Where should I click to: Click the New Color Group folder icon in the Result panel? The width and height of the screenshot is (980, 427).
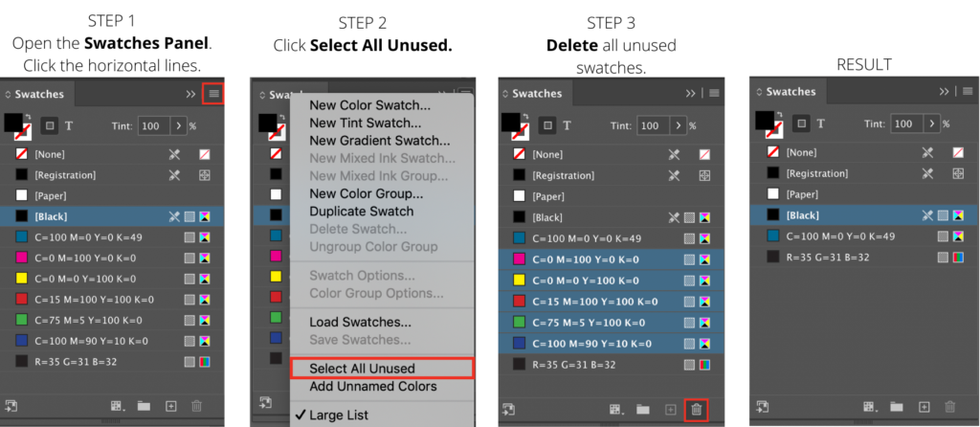click(896, 407)
